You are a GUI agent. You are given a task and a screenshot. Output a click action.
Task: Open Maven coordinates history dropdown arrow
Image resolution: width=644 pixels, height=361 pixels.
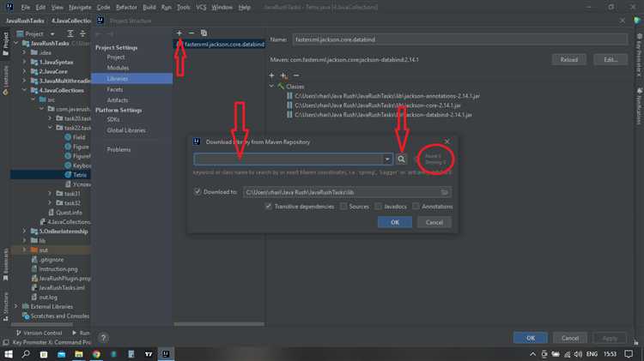tap(387, 159)
